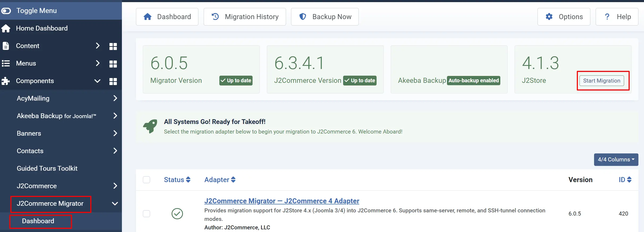Click the Adapter column header link
The height and width of the screenshot is (232, 644).
[x=217, y=180]
